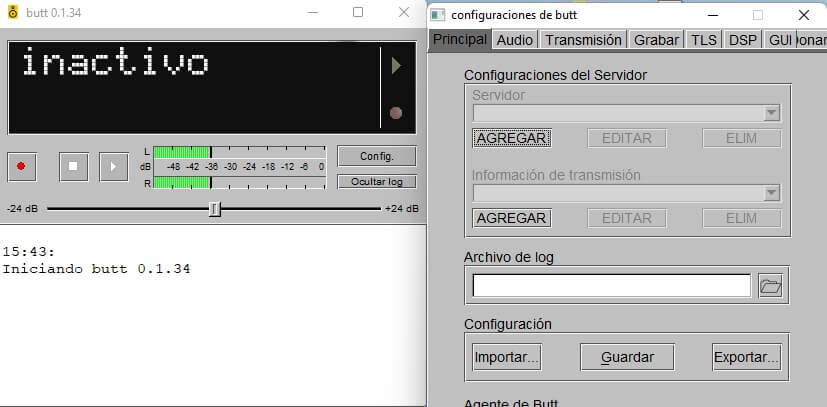The height and width of the screenshot is (407, 827).
Task: Open the TLS tab
Action: (704, 40)
